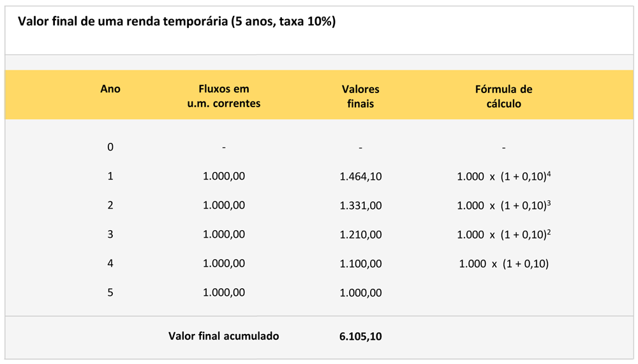The height and width of the screenshot is (364, 638).
Task: Select year 0 in the Ano column
Action: [x=110, y=147]
